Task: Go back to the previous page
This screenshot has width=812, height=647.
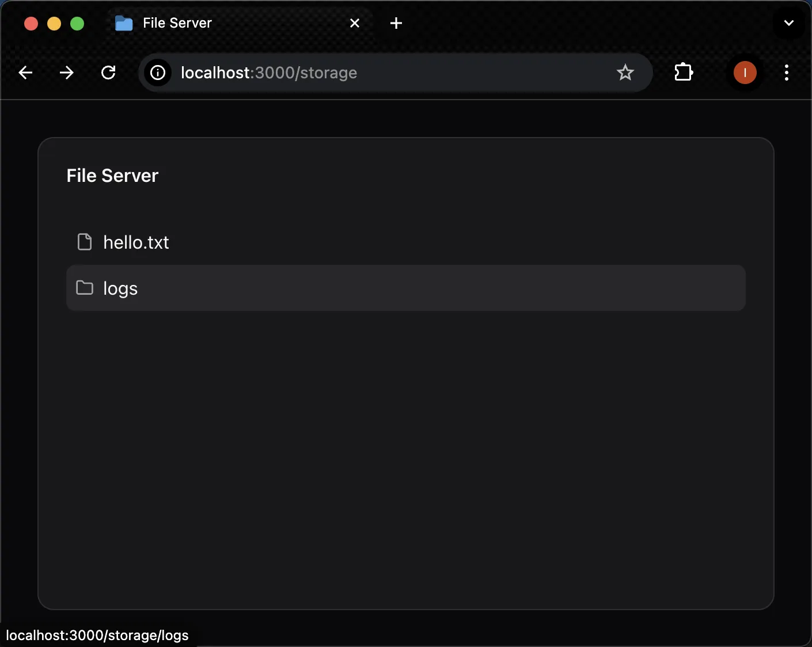Action: 25,73
